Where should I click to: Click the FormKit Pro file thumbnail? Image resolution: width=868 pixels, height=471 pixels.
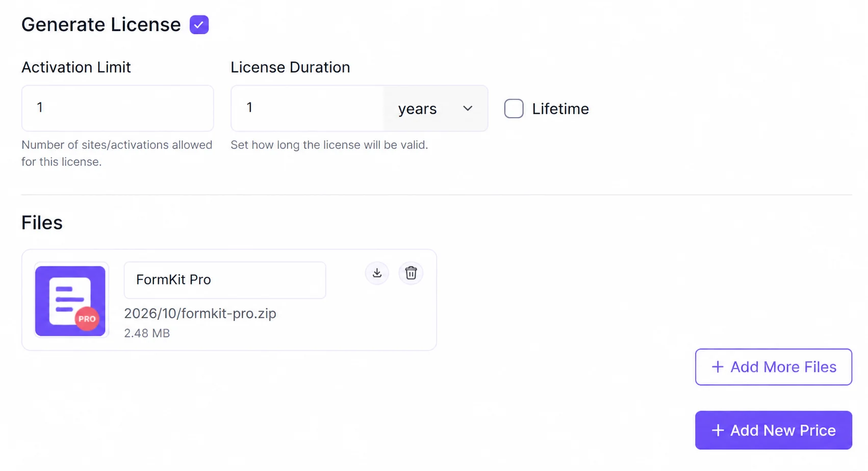click(71, 301)
